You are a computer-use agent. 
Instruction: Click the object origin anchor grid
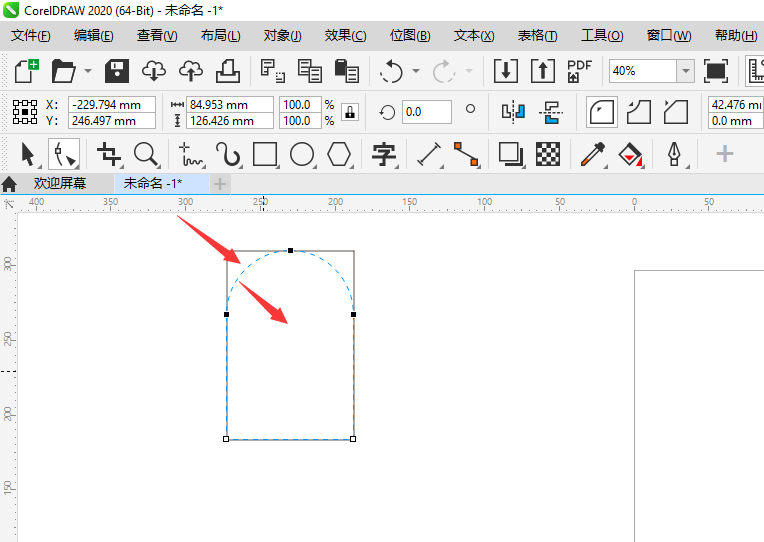[25, 112]
